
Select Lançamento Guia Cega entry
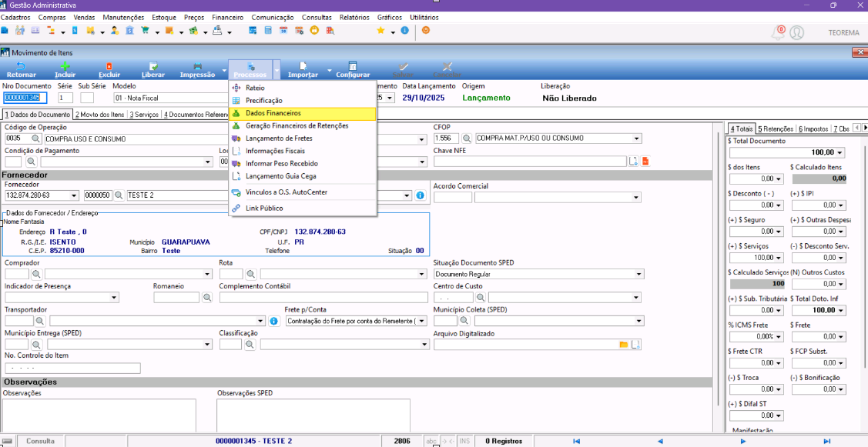point(303,176)
